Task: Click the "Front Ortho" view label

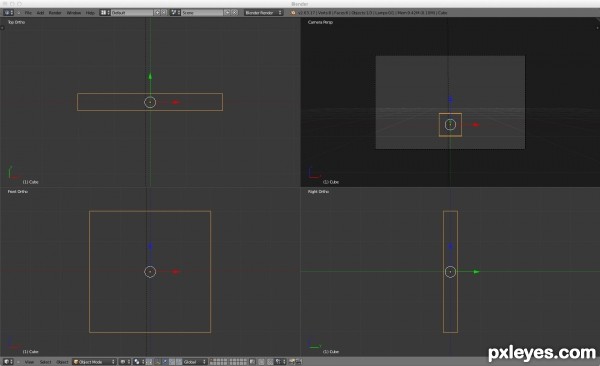Action: click(18, 191)
